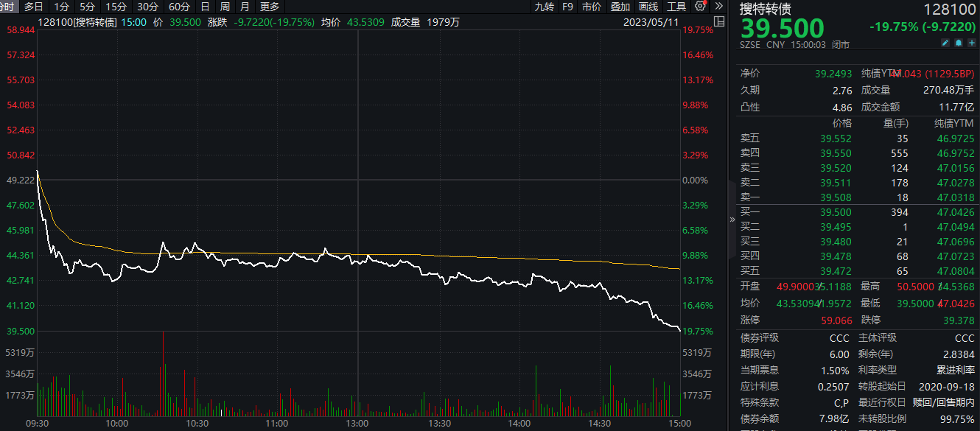The height and width of the screenshot is (431, 980).
Task: Open the 更多 periods dropdown
Action: pos(270,7)
